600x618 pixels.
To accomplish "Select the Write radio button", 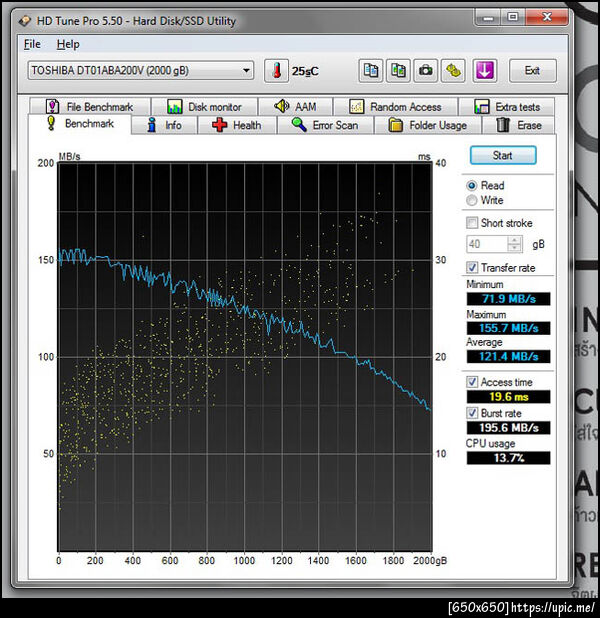I will [471, 200].
